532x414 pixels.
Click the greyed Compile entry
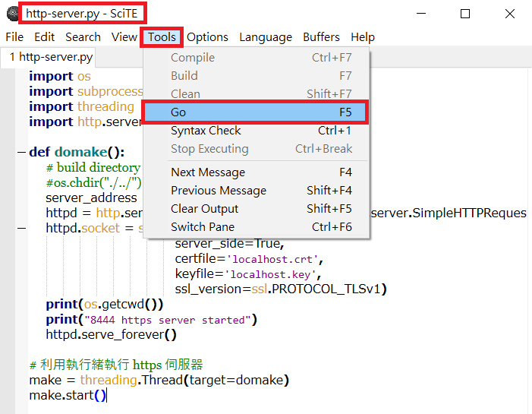coord(255,58)
